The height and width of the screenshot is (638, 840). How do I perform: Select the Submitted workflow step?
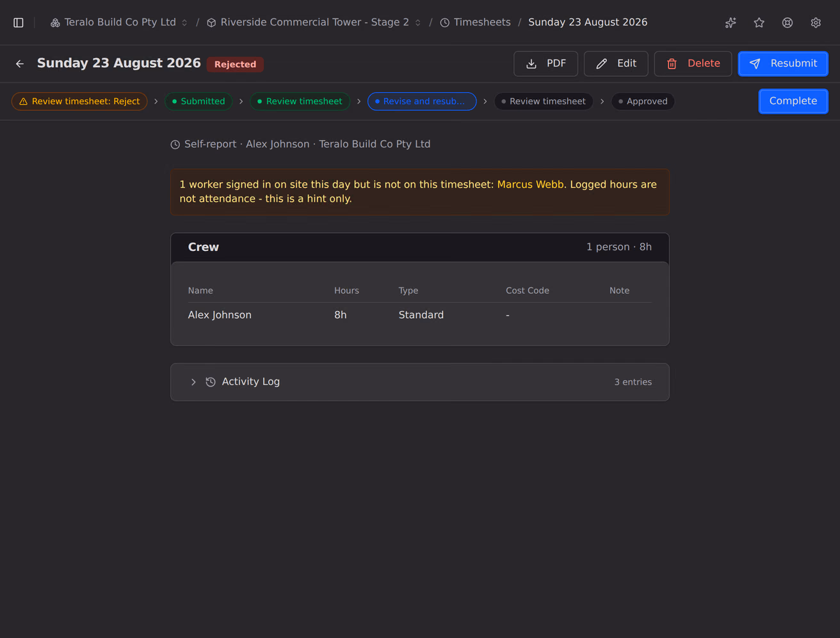coord(198,101)
